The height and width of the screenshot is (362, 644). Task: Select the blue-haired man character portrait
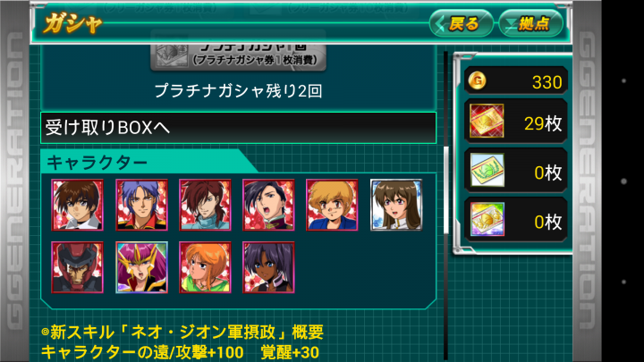click(141, 205)
